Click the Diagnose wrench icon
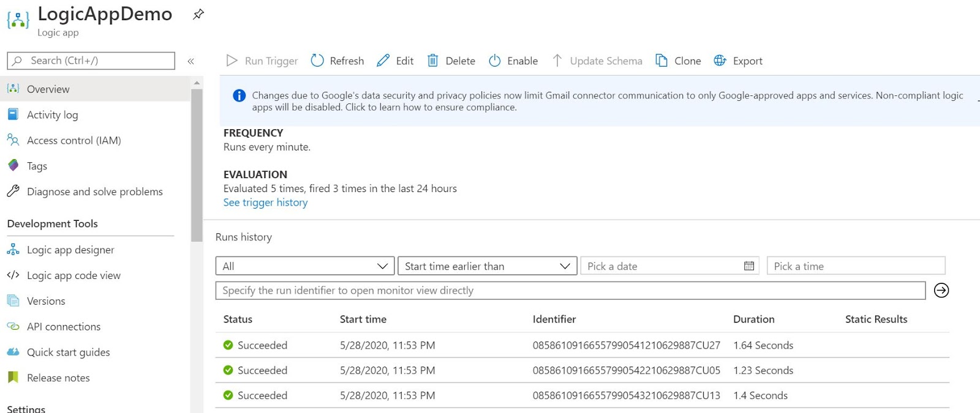Viewport: 980px width, 413px height. [13, 191]
